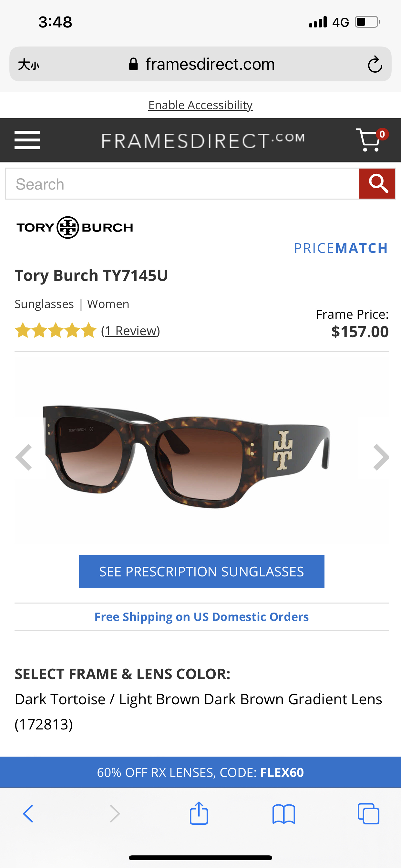The height and width of the screenshot is (868, 401).
Task: Show all open Safari tabs
Action: [368, 814]
